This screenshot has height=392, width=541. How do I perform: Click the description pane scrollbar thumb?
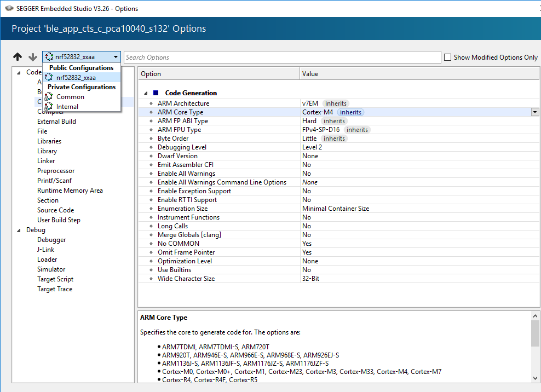click(x=535, y=333)
